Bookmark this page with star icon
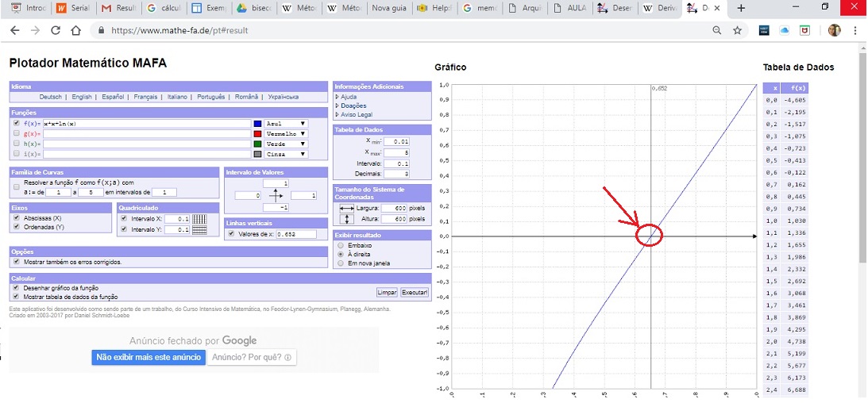The image size is (868, 407). pyautogui.click(x=738, y=31)
